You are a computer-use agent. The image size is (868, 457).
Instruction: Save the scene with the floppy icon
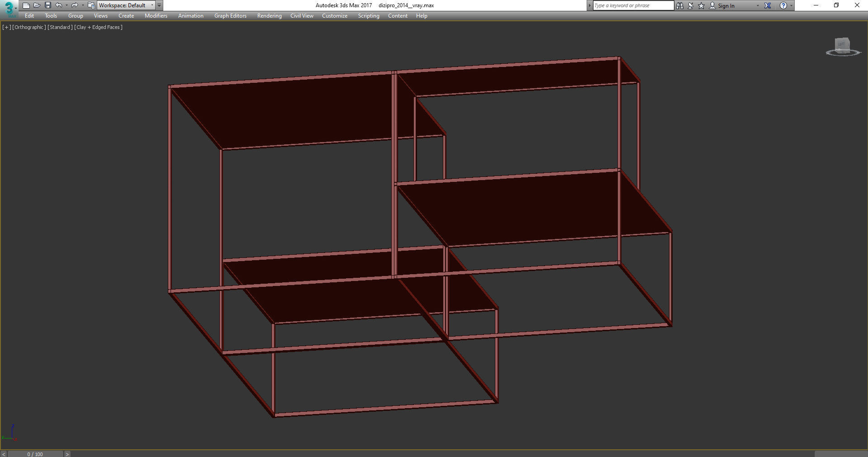[47, 5]
